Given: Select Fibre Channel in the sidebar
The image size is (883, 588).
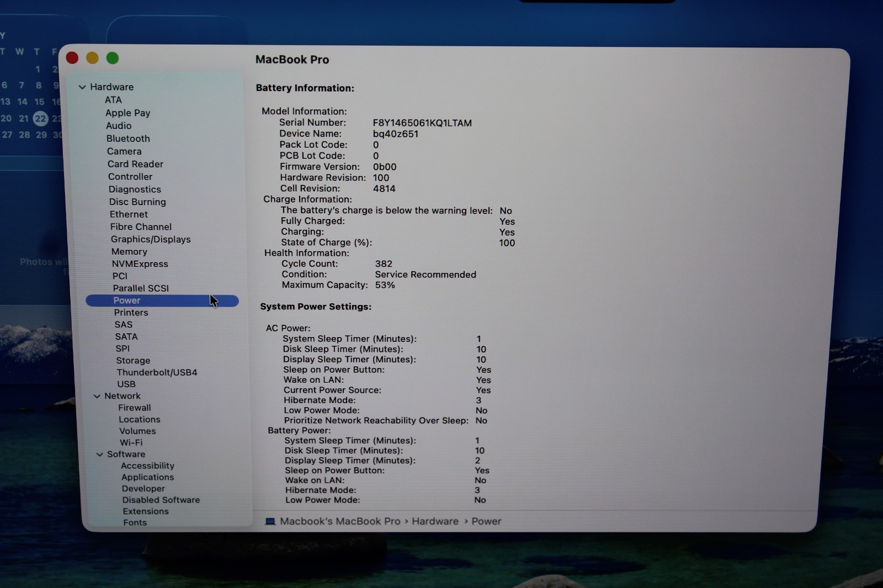Looking at the screenshot, I should [x=141, y=227].
